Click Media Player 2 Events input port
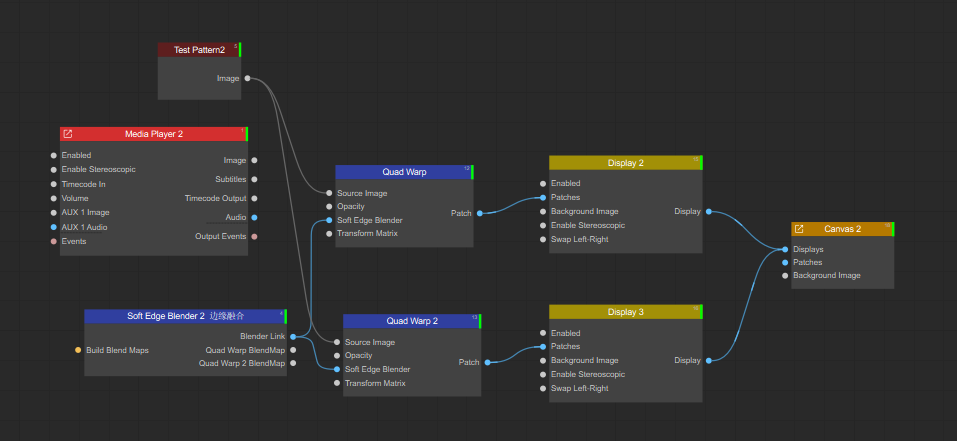 tap(54, 241)
